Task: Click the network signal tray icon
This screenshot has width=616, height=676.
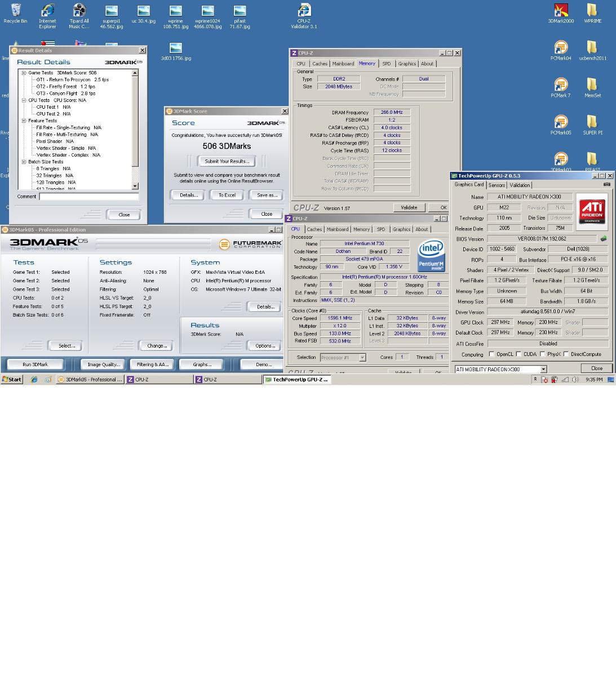Action: click(x=565, y=380)
